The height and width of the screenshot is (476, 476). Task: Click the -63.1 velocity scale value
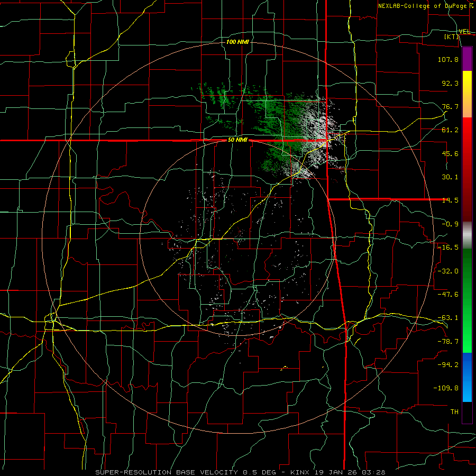point(448,318)
